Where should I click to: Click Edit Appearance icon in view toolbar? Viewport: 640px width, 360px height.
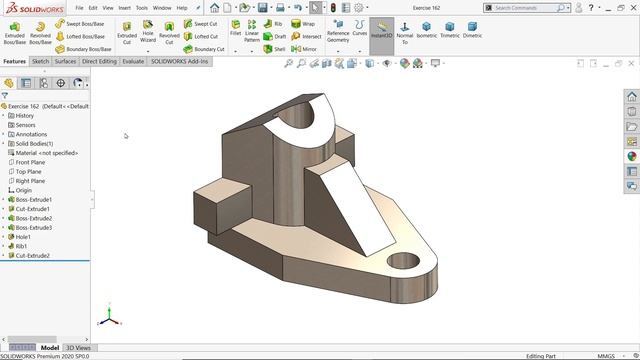point(404,63)
